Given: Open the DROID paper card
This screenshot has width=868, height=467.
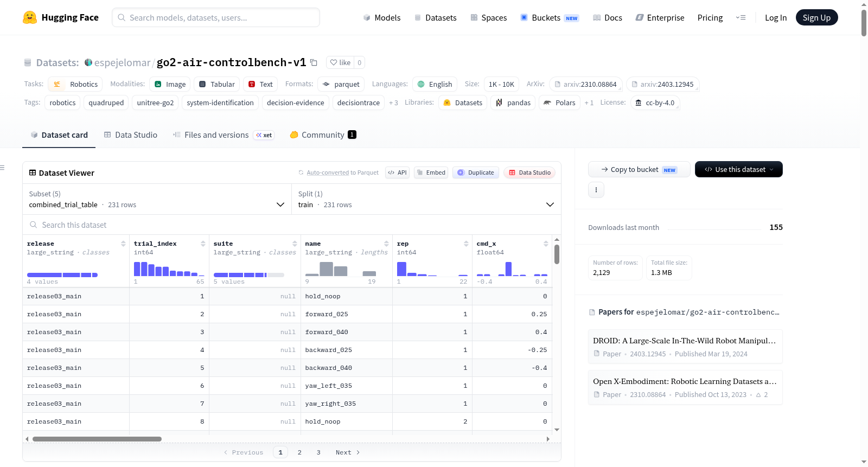Looking at the screenshot, I should point(685,347).
